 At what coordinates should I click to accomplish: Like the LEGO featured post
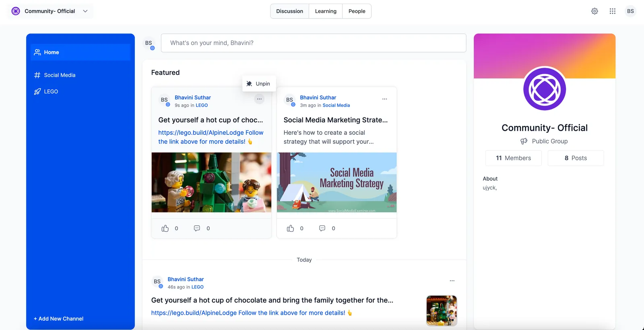[x=165, y=228]
